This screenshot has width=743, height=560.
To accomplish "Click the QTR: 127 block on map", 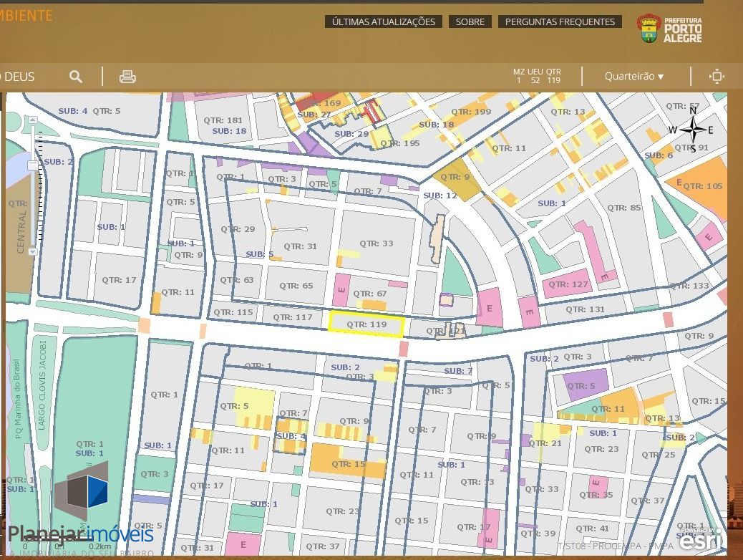I will (x=569, y=284).
